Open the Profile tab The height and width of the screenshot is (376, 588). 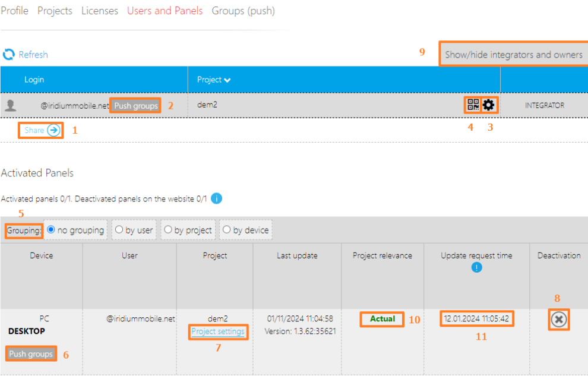point(14,11)
